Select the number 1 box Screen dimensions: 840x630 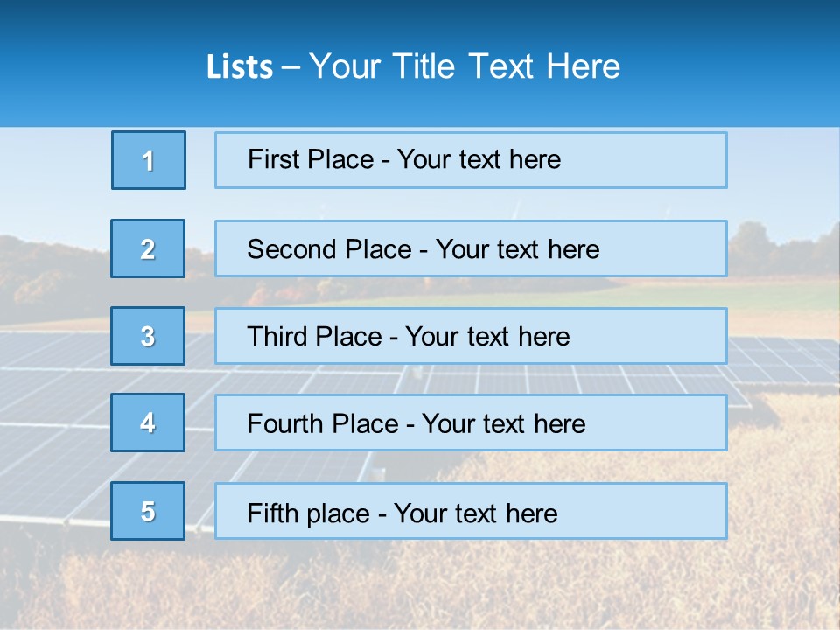[149, 160]
